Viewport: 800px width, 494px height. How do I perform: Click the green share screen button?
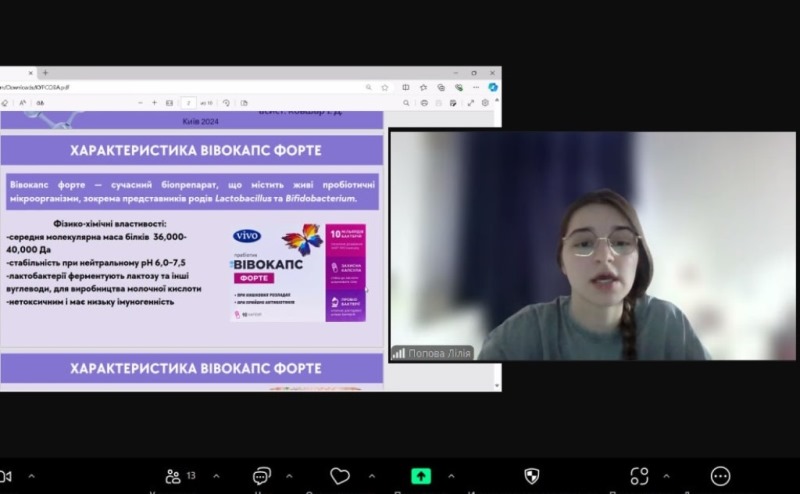click(421, 476)
